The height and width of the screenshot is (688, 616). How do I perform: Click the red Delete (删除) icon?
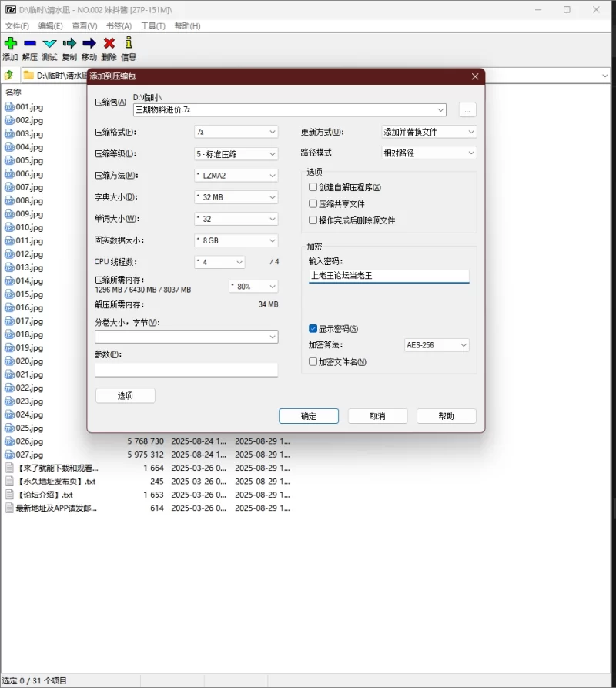109,43
